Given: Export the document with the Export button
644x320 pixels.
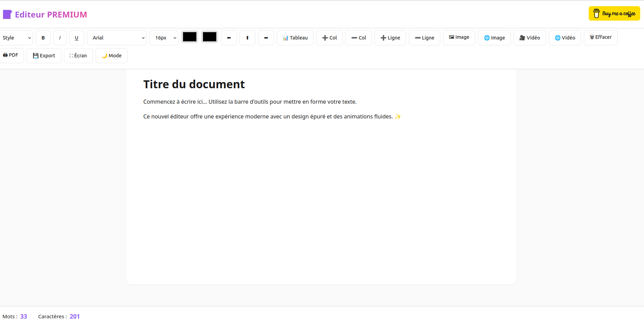Looking at the screenshot, I should [44, 56].
